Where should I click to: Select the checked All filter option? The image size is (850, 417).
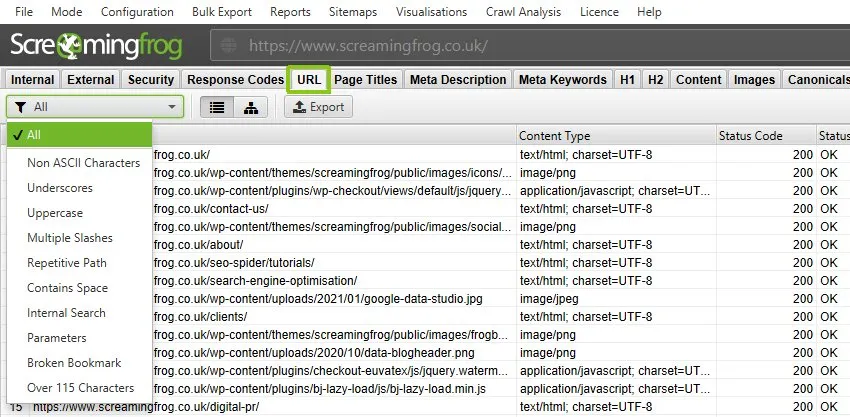click(79, 135)
